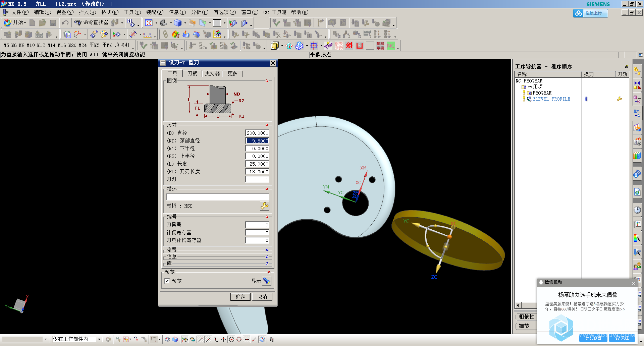The height and width of the screenshot is (346, 644).
Task: Open the 文件(F) menu
Action: point(20,12)
